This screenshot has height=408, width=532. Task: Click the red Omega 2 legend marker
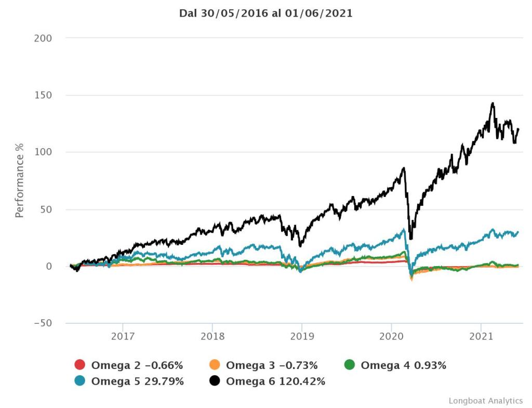click(80, 365)
